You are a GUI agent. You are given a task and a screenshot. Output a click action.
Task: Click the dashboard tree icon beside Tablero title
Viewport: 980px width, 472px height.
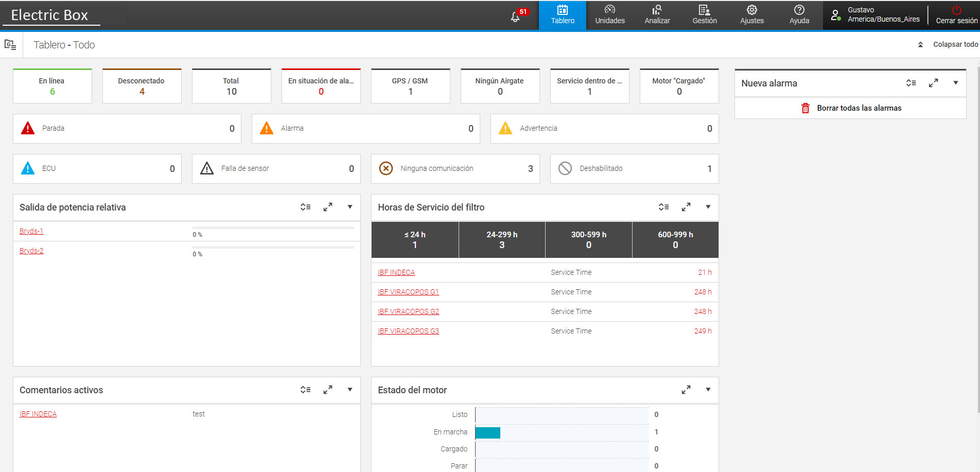10,45
